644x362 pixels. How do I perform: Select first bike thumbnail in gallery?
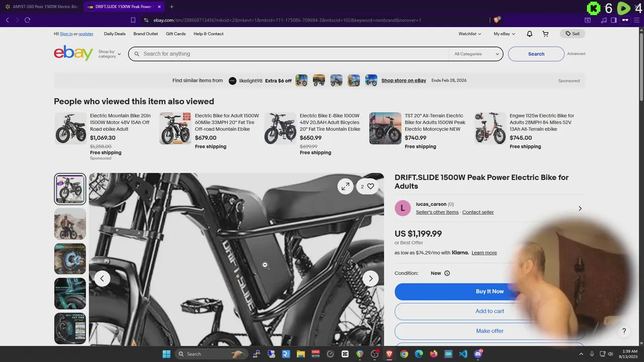(x=70, y=189)
